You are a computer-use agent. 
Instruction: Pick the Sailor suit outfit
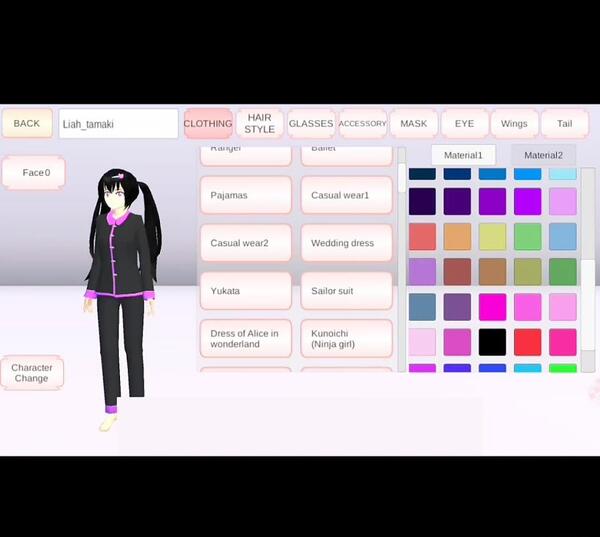(x=346, y=291)
